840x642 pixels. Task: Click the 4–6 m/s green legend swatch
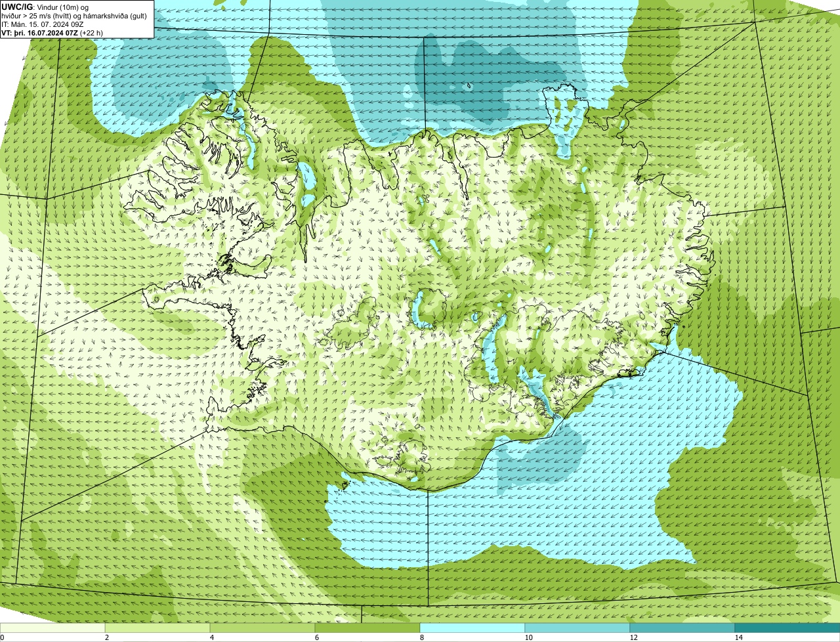click(262, 628)
